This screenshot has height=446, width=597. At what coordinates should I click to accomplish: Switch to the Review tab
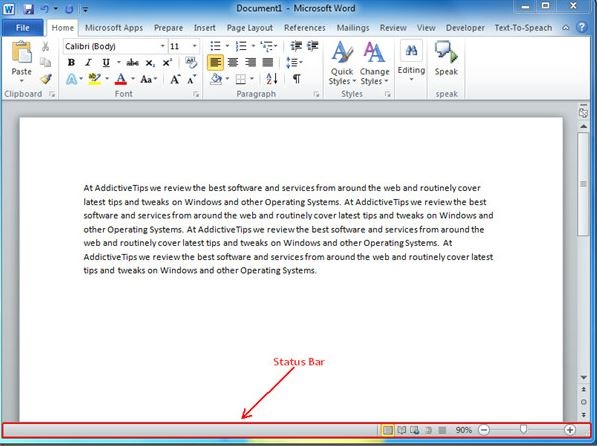tap(393, 28)
